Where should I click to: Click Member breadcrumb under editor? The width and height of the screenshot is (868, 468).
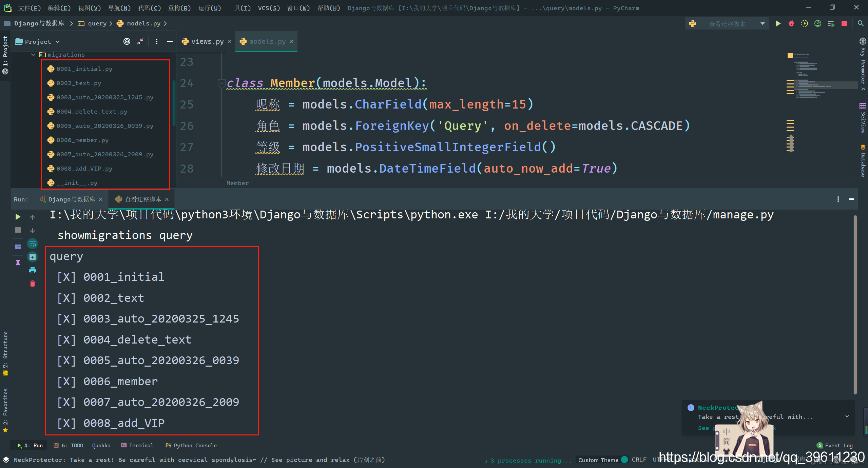pyautogui.click(x=237, y=183)
